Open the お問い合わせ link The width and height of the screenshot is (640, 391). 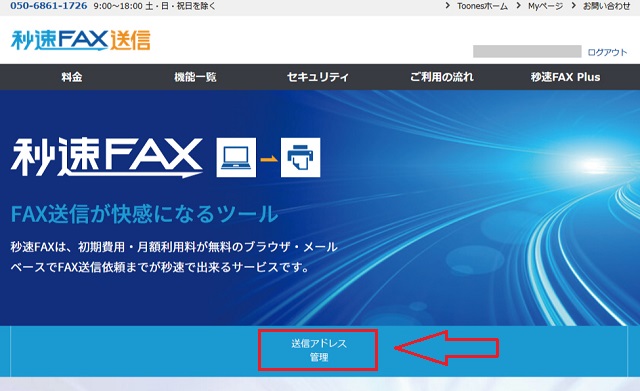tap(607, 6)
